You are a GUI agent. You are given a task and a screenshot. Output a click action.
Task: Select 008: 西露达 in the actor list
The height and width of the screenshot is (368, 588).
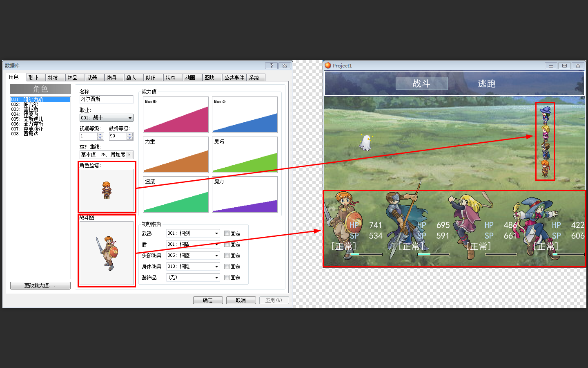click(x=40, y=134)
